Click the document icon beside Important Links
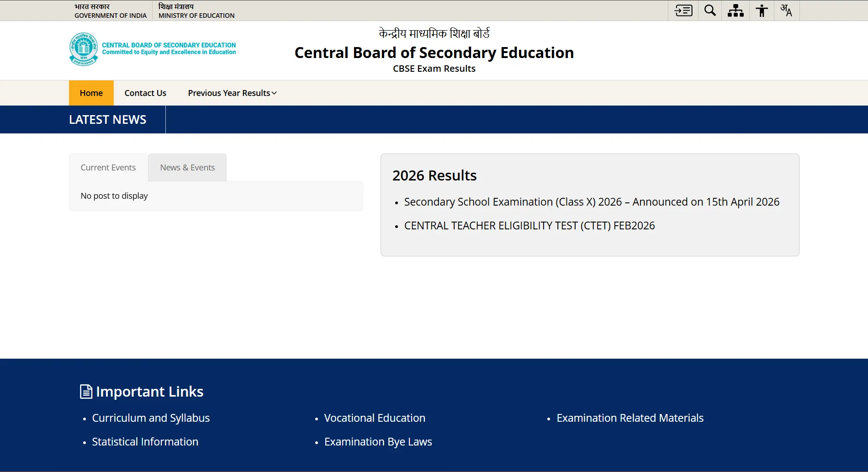 click(86, 391)
